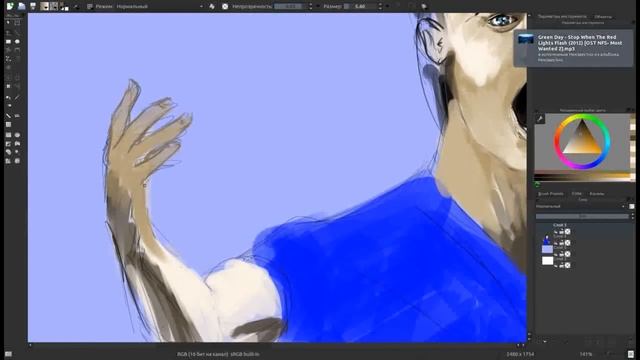Viewport: 640px width, 360px height.
Task: Click the Green Day track notification popup
Action: [573, 48]
